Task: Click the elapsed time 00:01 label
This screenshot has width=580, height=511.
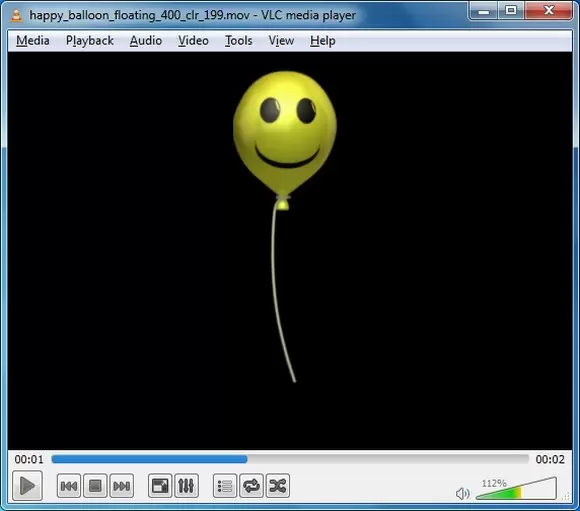Action: [x=29, y=459]
